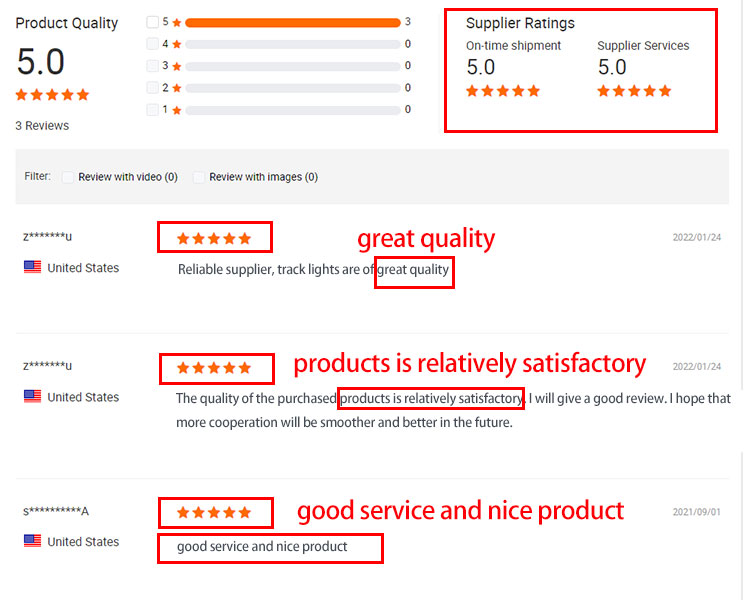This screenshot has height=600, width=750.
Task: Toggle the Review with video filter
Action: tap(69, 177)
